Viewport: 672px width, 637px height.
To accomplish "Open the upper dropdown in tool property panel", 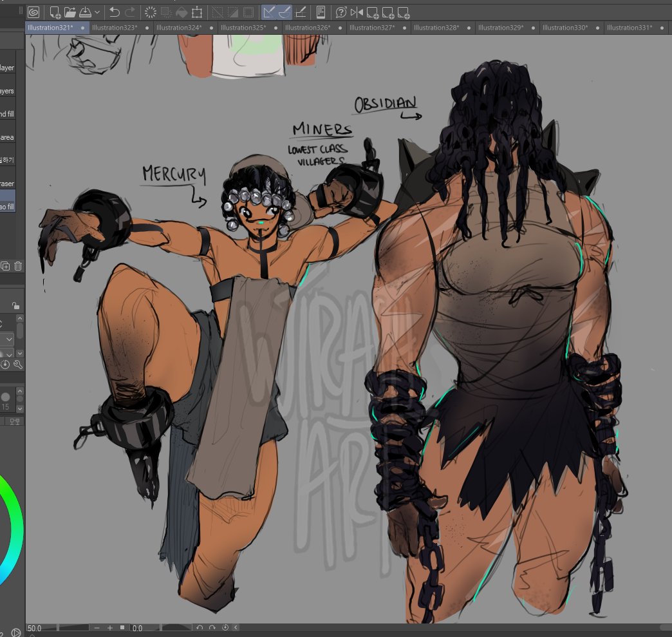I will pos(8,339).
